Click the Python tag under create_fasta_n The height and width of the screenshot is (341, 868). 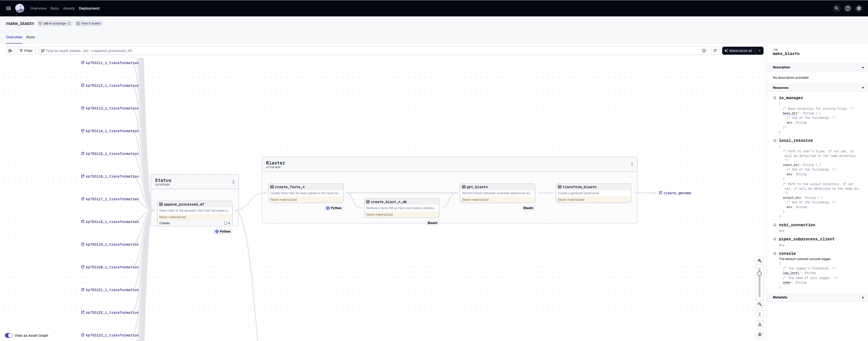(334, 208)
